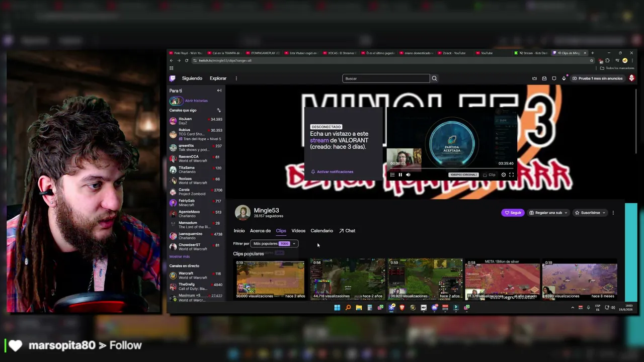Open File Explorer from the taskbar
Viewport: 644px width, 362px height.
(x=359, y=308)
